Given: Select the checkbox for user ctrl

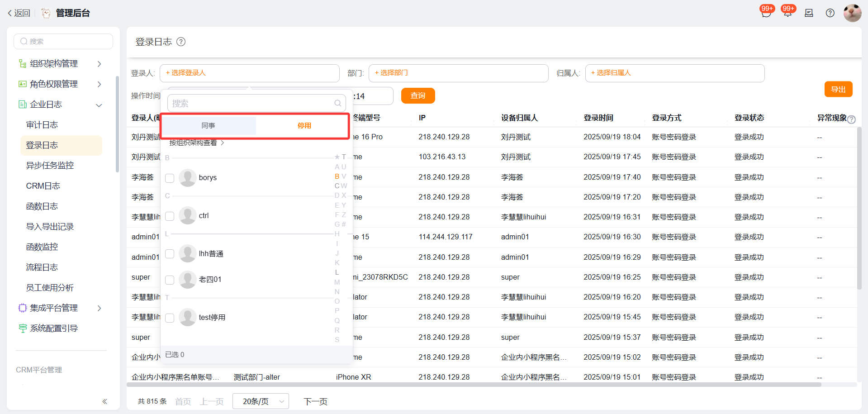Looking at the screenshot, I should pyautogui.click(x=170, y=216).
